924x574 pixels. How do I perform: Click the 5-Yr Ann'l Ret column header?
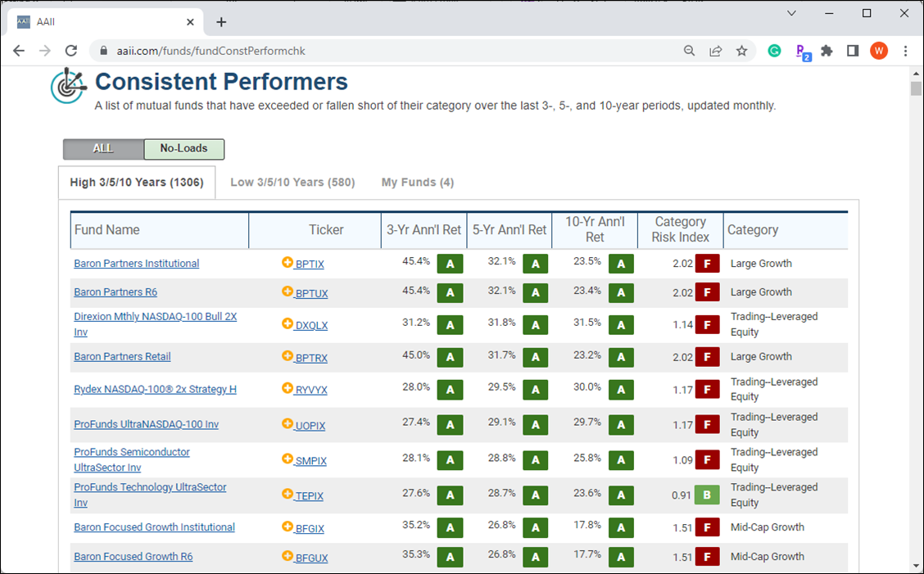pos(510,230)
